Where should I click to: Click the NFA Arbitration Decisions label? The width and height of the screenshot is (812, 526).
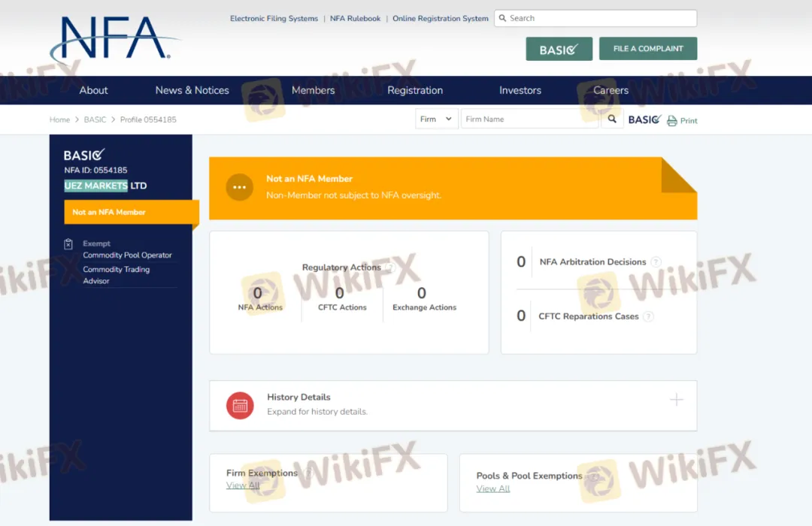[x=592, y=262]
